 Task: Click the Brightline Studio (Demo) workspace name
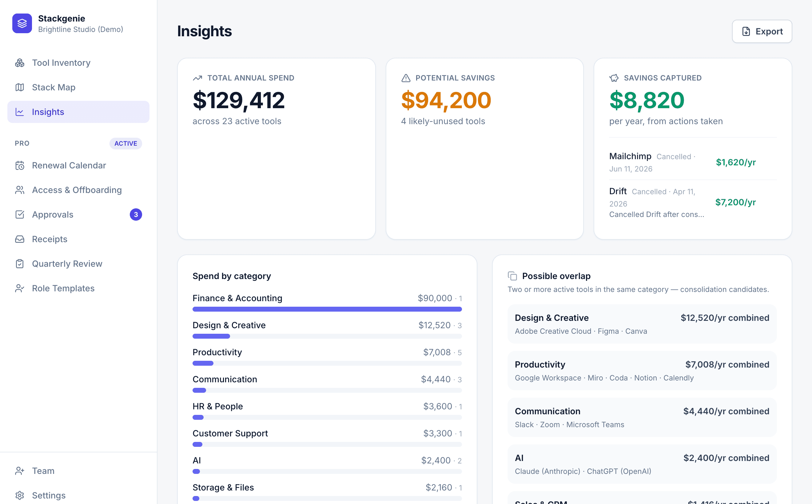pyautogui.click(x=80, y=29)
